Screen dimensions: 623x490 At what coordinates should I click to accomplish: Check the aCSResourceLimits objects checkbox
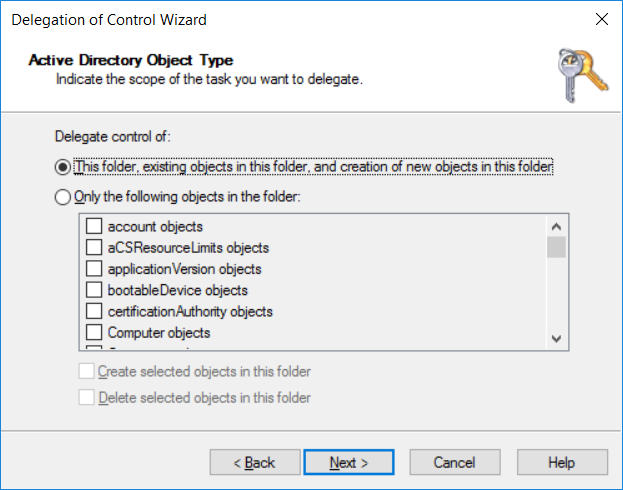click(94, 248)
